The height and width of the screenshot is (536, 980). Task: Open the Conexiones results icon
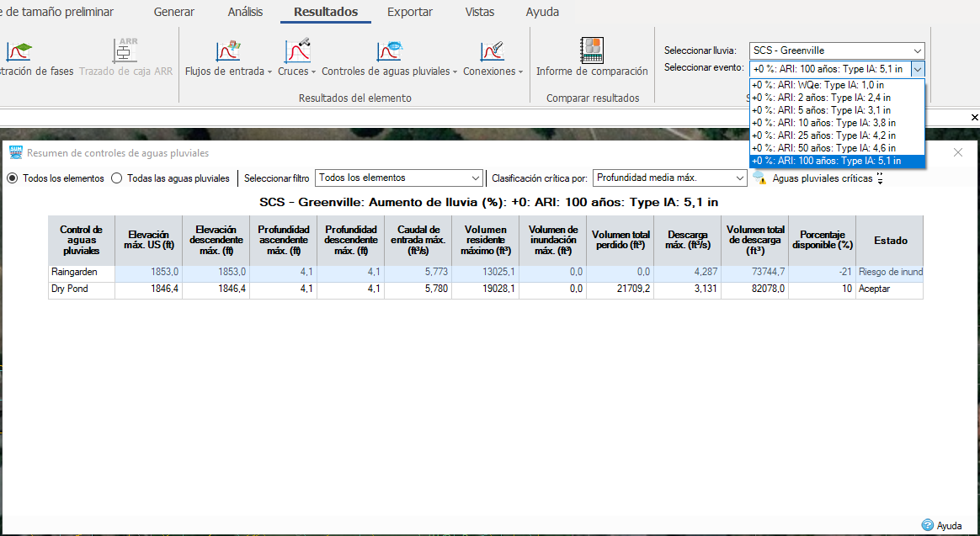pyautogui.click(x=493, y=51)
